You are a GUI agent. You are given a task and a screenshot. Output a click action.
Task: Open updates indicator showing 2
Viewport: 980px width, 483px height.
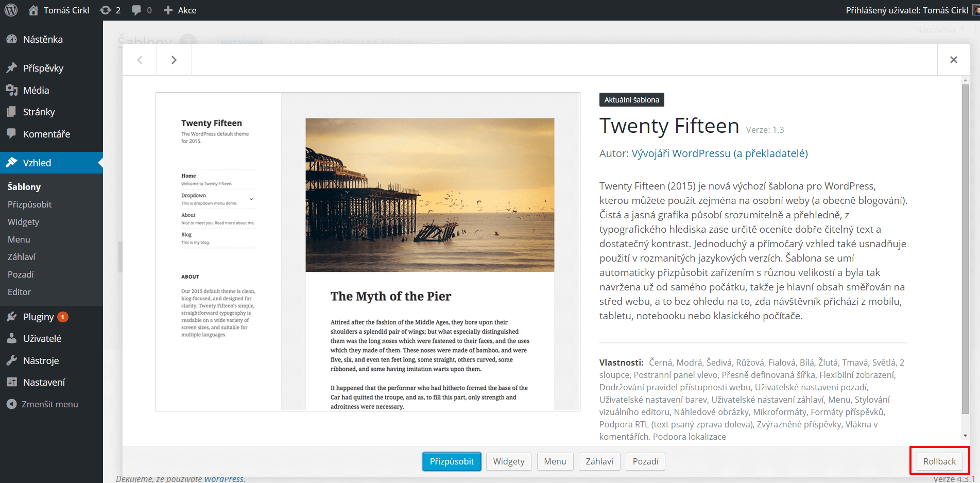pyautogui.click(x=110, y=10)
